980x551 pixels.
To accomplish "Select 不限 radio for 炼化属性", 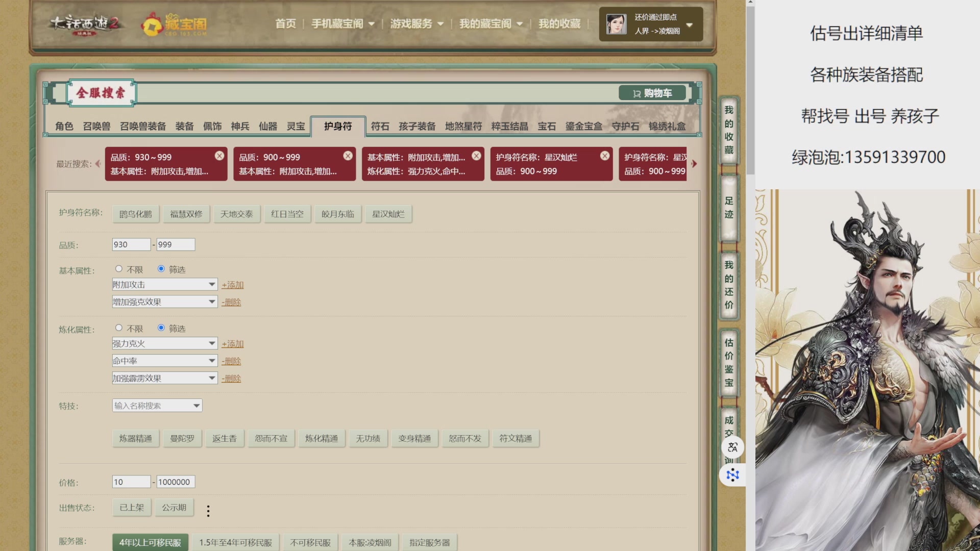I will [119, 328].
